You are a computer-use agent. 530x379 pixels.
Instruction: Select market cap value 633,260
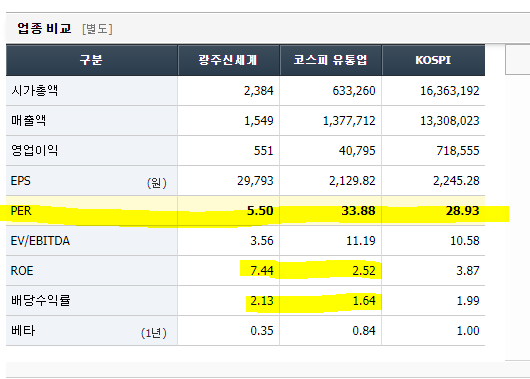(354, 91)
